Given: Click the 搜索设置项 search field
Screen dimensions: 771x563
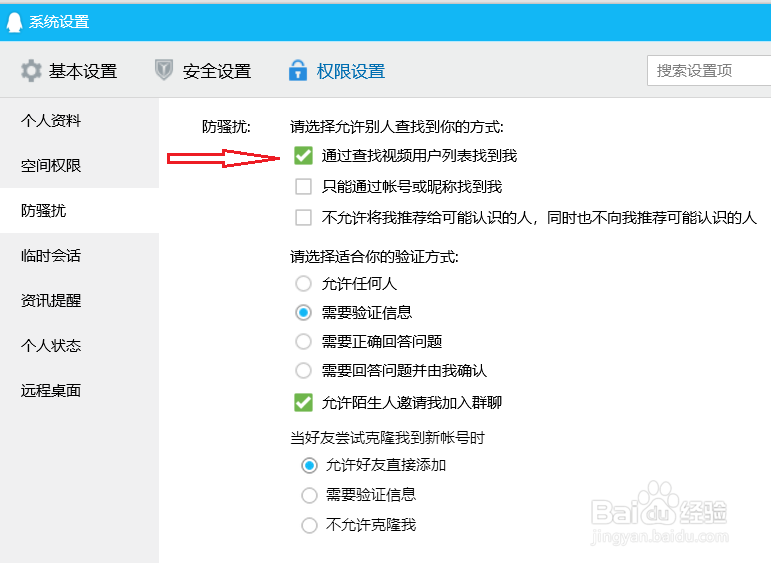Looking at the screenshot, I should [x=709, y=71].
